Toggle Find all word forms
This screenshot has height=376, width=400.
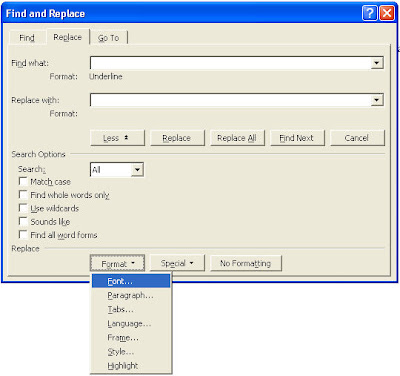pyautogui.click(x=23, y=235)
